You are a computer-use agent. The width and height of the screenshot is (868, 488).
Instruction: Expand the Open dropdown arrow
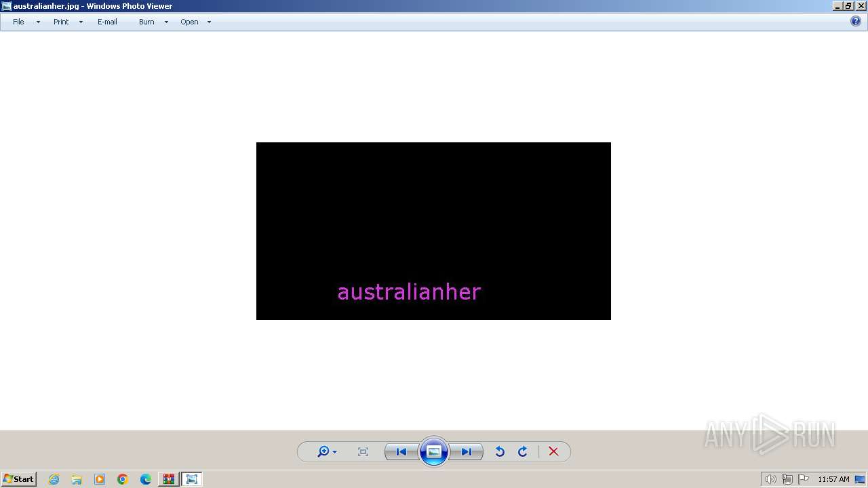click(x=209, y=22)
